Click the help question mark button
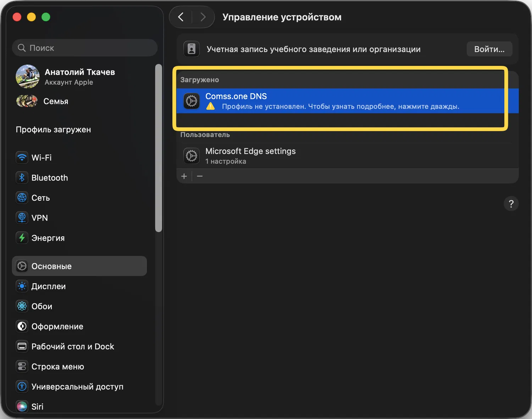Viewport: 532px width, 419px height. (511, 204)
